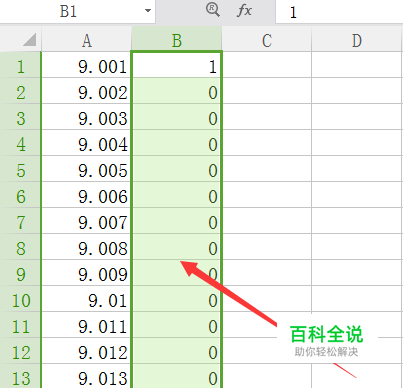Click cell containing 9.011

click(x=86, y=325)
